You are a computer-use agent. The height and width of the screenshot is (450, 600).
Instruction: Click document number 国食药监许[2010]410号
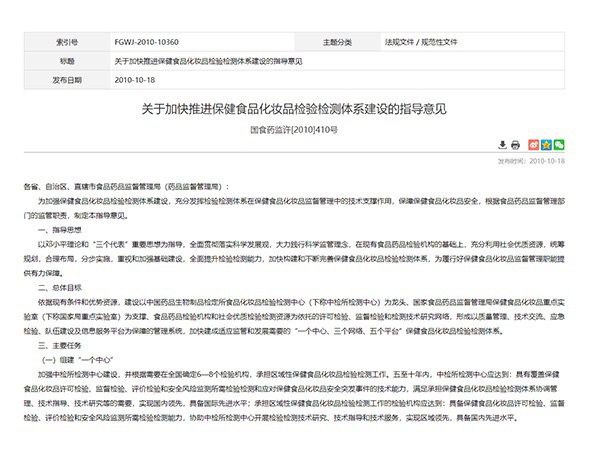[299, 128]
